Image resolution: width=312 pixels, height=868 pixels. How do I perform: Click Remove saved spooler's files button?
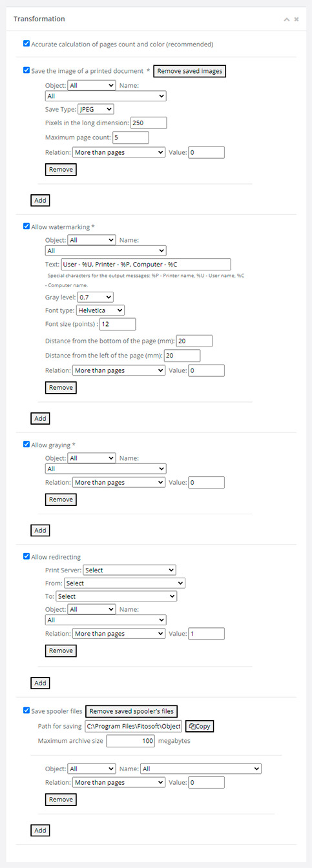(132, 711)
